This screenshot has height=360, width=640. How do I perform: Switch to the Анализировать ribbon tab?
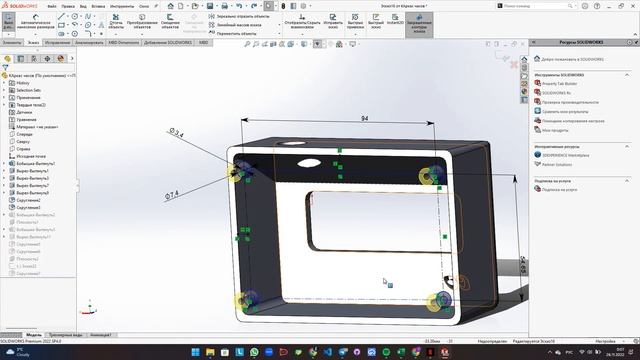coord(89,42)
